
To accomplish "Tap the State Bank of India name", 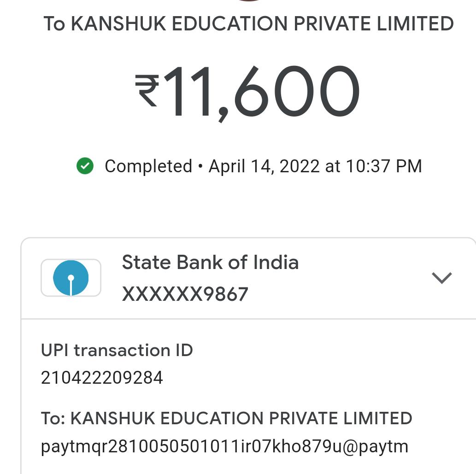I will coord(210,263).
